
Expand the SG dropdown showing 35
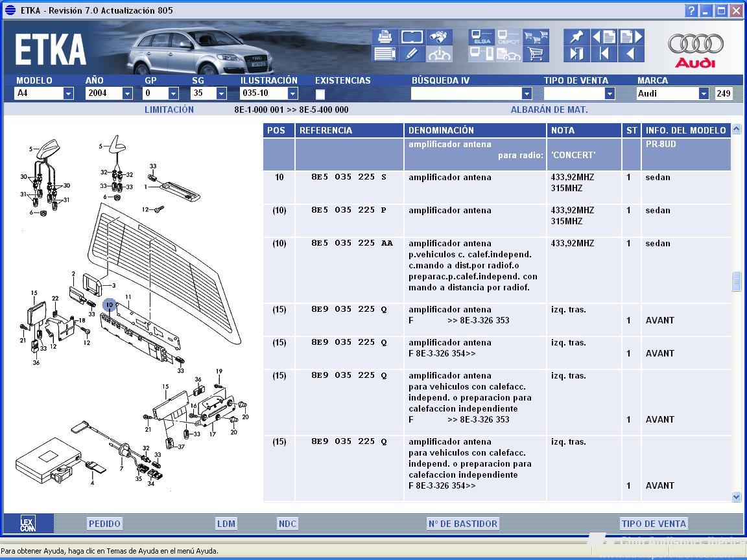coord(221,93)
